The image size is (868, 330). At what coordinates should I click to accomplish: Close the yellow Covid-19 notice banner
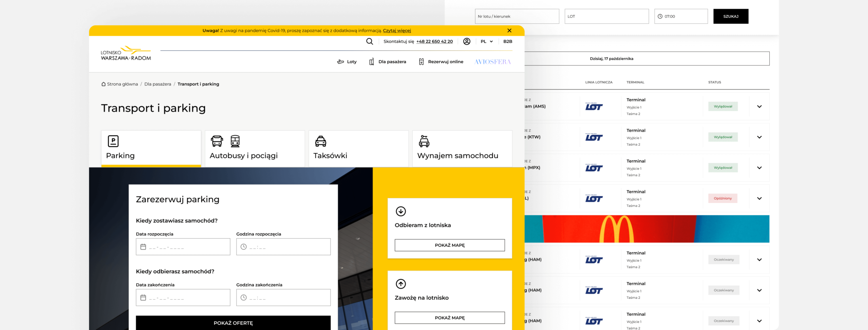[x=509, y=31]
